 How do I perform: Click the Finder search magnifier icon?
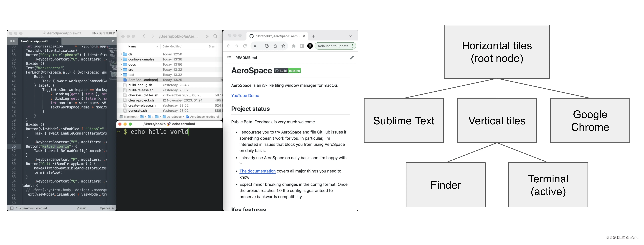[x=215, y=36]
